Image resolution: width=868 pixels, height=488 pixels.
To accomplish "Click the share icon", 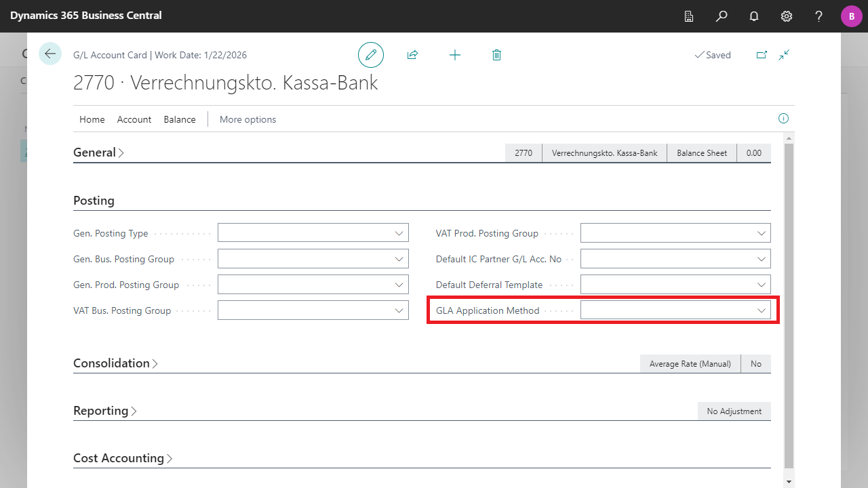I will (412, 55).
